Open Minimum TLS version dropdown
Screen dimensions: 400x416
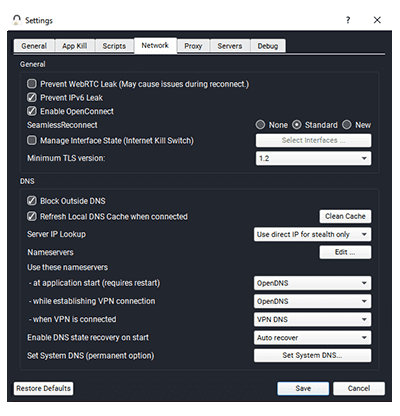tap(313, 158)
